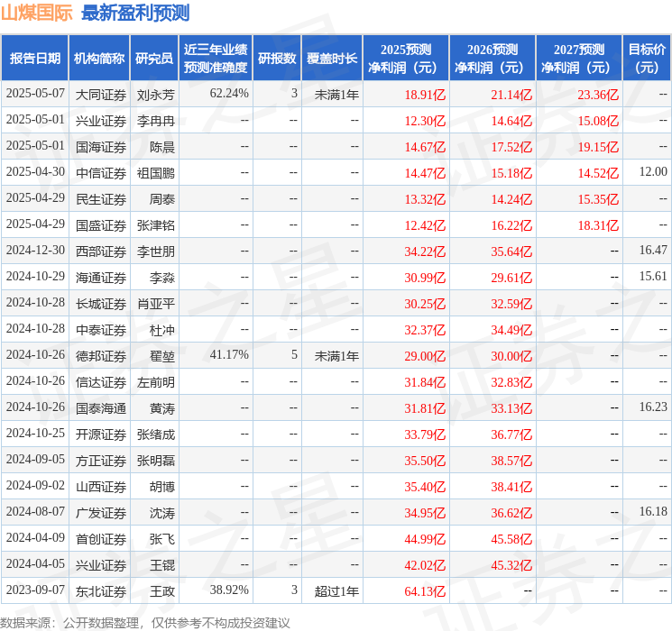Click the date 2025-05-07
Image resolution: width=672 pixels, height=631 pixels.
coord(35,94)
